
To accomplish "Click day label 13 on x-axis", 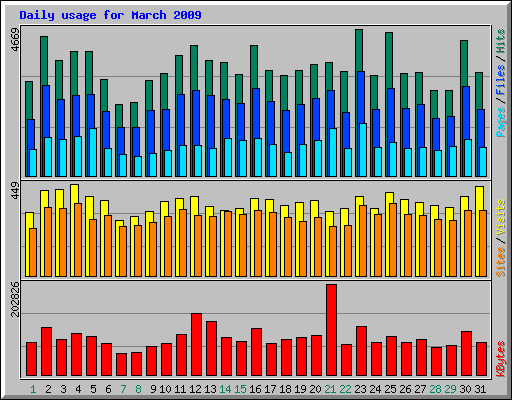I will [210, 389].
